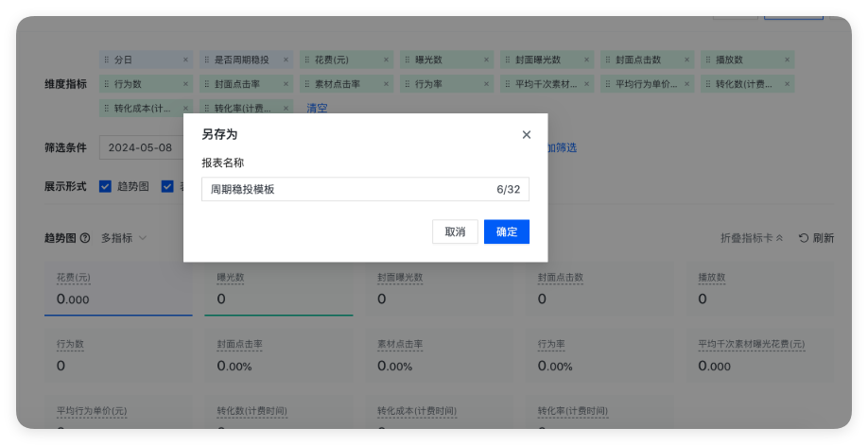This screenshot has height=445, width=868.
Task: Click the 6/32 character counter
Action: (508, 189)
